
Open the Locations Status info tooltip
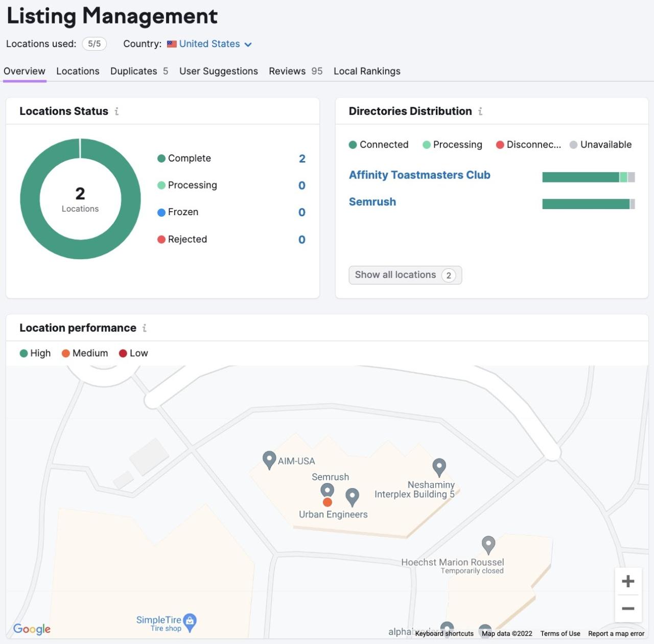coord(117,111)
